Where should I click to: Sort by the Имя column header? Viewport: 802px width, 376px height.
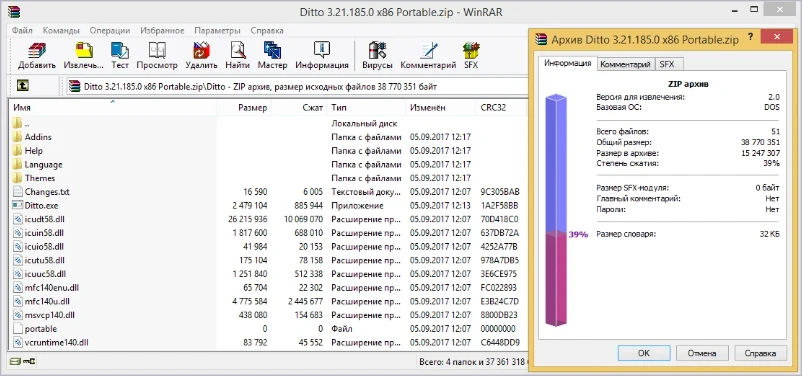[x=113, y=107]
